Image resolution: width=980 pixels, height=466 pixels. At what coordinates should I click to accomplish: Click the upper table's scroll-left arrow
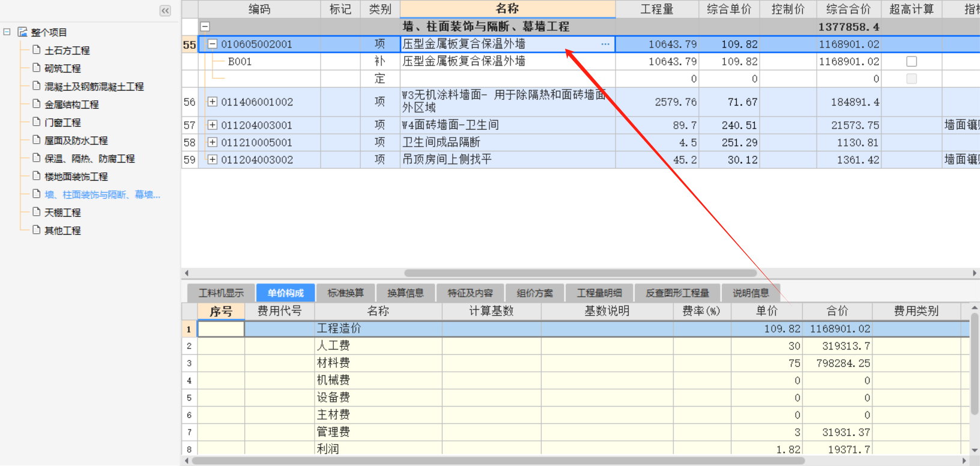click(187, 273)
